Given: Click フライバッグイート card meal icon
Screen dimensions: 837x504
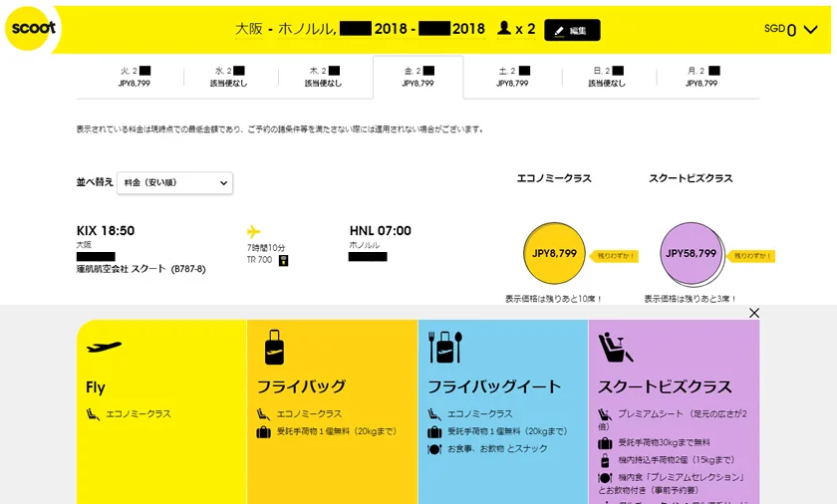Looking at the screenshot, I should coord(434,449).
